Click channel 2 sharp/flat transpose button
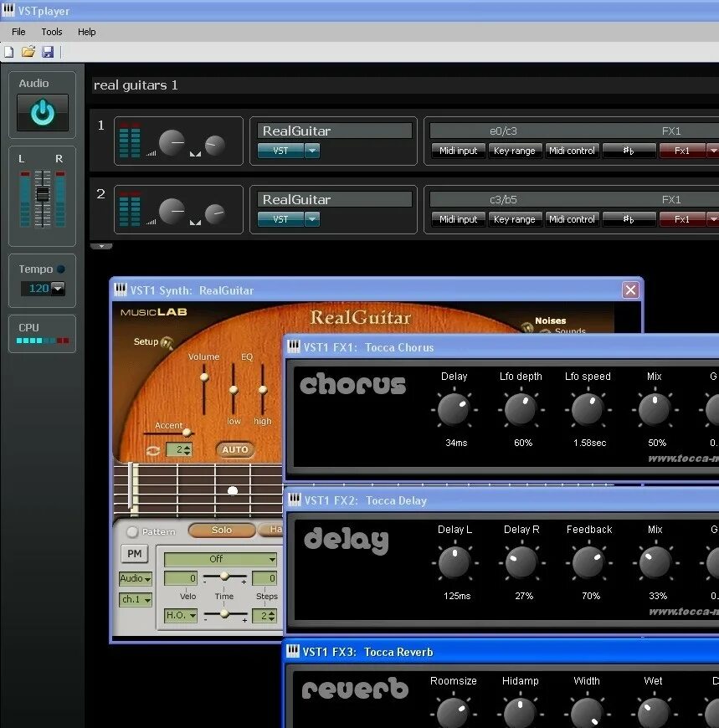 tap(629, 219)
